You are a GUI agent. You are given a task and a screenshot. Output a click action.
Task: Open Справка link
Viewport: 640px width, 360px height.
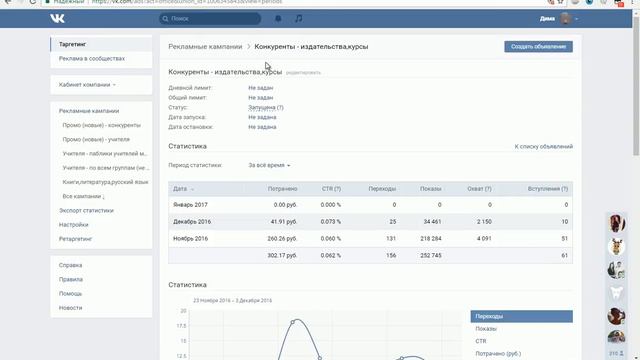pyautogui.click(x=70, y=265)
